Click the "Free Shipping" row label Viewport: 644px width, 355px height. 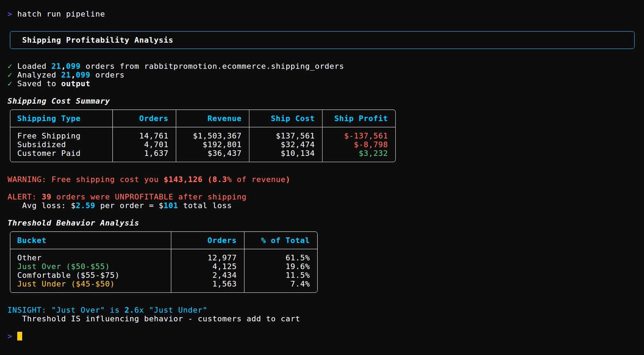(49, 136)
